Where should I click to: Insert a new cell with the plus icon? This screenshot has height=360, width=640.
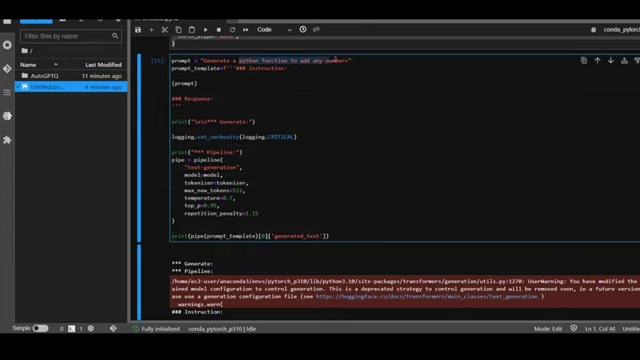tap(151, 30)
